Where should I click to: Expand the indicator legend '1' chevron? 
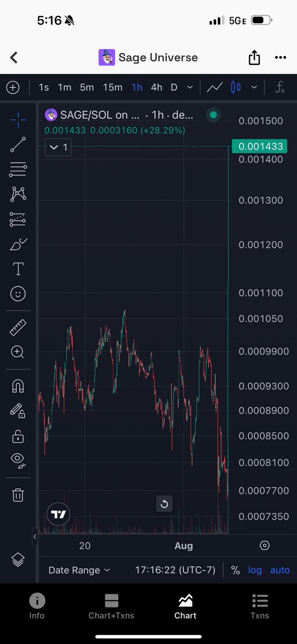[x=58, y=147]
